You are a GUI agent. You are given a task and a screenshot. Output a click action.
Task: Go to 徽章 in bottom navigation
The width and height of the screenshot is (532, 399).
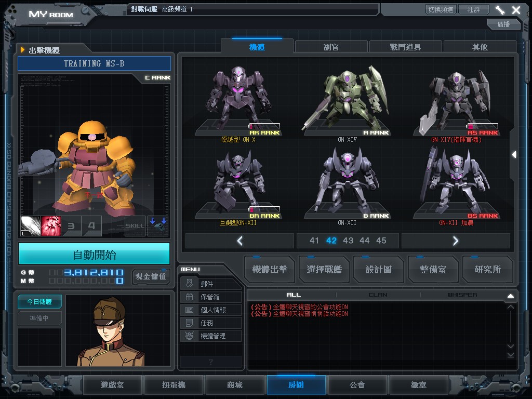[x=419, y=385]
